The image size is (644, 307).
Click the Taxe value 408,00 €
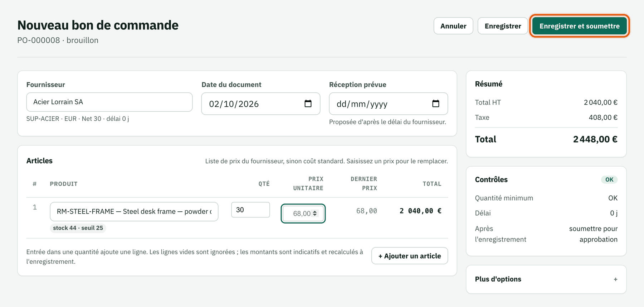[x=603, y=117]
